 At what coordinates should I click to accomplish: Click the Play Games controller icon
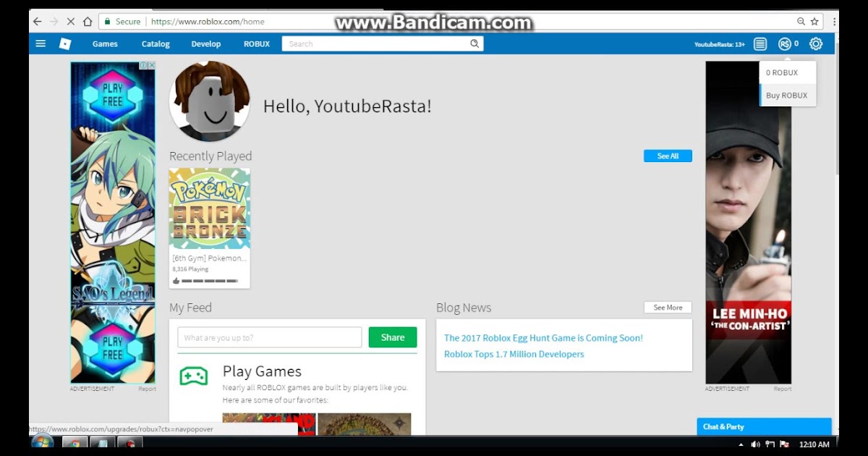pyautogui.click(x=193, y=376)
